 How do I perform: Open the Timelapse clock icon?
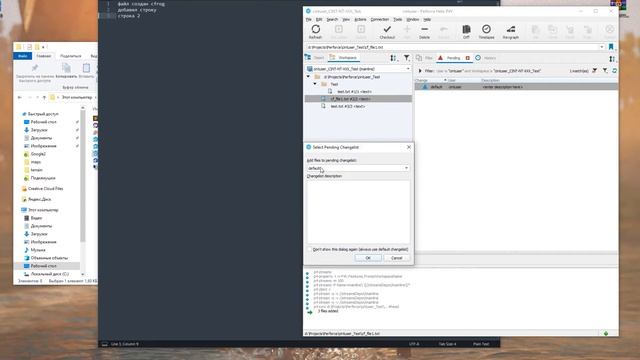pos(486,29)
